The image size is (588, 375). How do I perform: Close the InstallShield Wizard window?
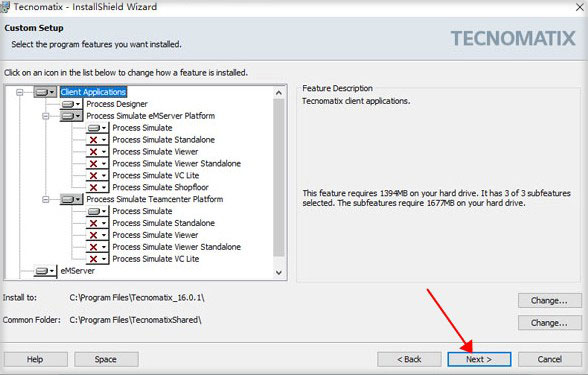(580, 7)
